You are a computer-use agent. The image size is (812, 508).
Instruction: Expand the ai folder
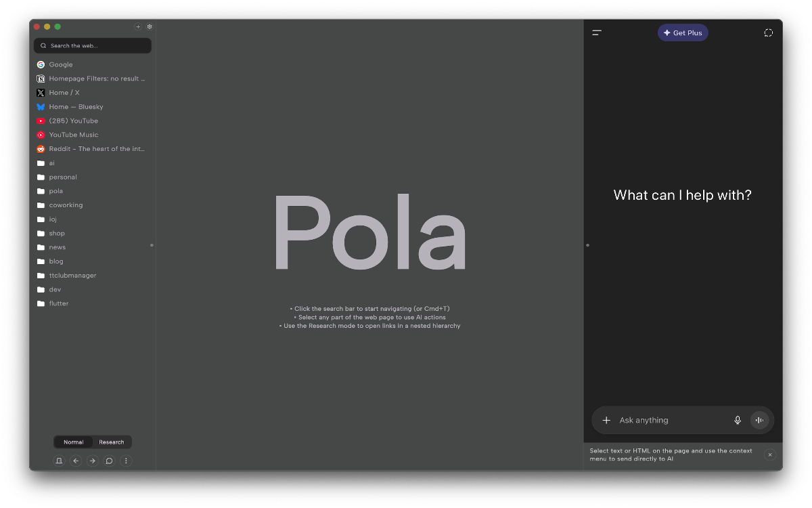pyautogui.click(x=93, y=163)
